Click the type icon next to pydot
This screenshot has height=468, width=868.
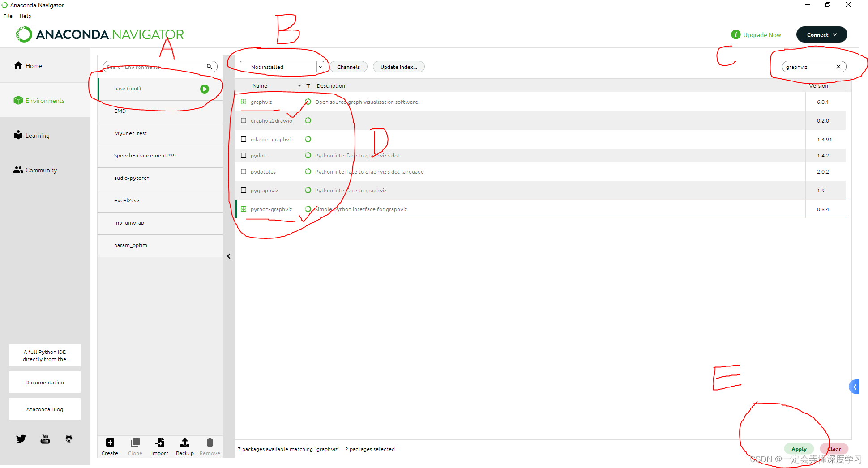pyautogui.click(x=308, y=155)
